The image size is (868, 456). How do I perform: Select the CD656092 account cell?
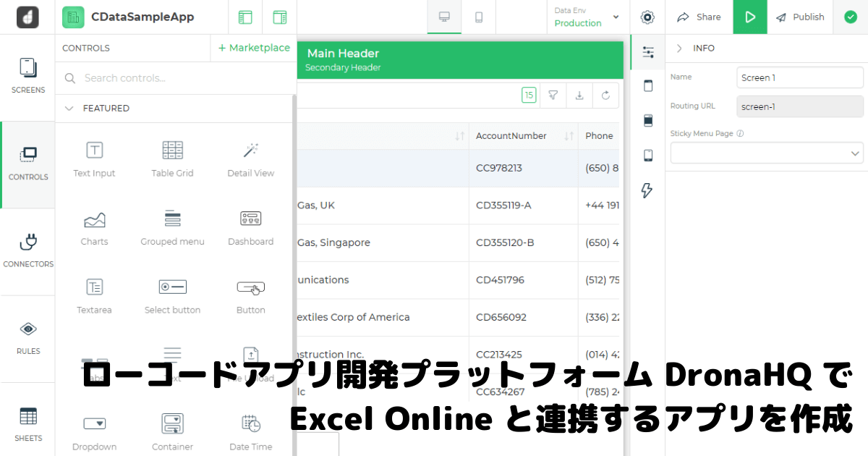click(x=524, y=317)
